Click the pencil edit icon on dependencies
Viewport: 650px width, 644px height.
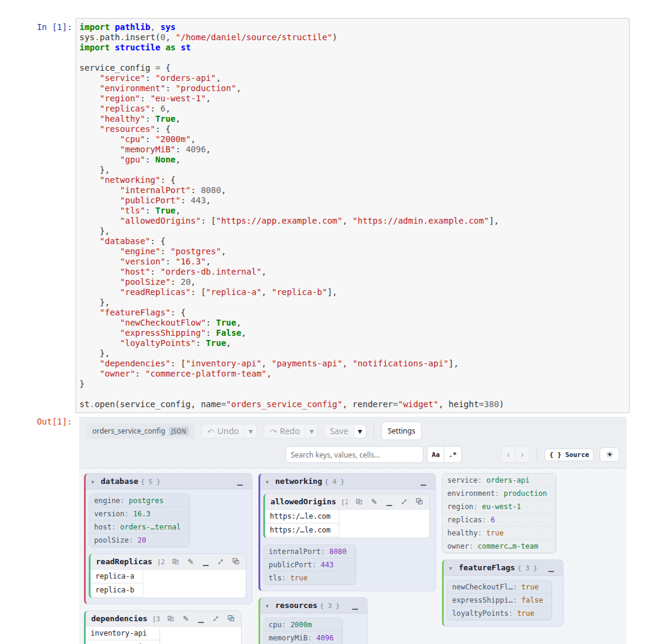[x=186, y=618]
